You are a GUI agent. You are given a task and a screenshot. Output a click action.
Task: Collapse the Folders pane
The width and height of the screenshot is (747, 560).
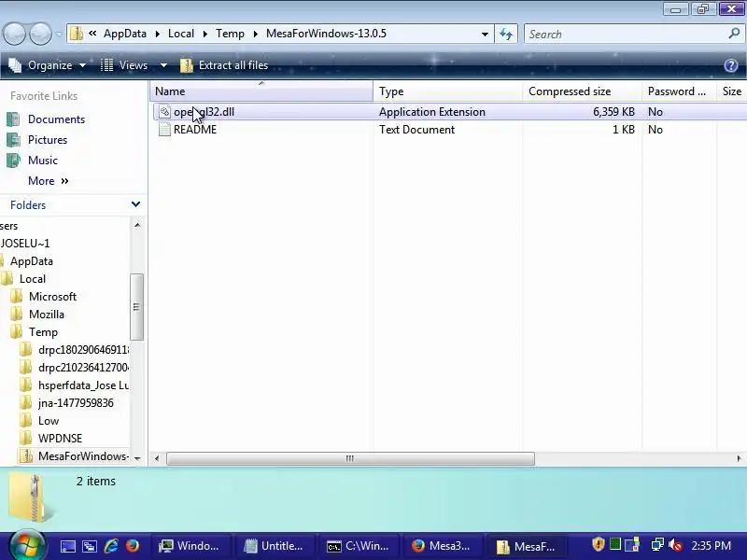pos(135,204)
